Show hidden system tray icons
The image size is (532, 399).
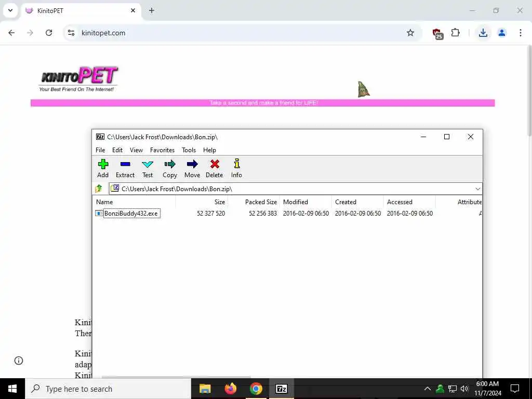coord(428,389)
